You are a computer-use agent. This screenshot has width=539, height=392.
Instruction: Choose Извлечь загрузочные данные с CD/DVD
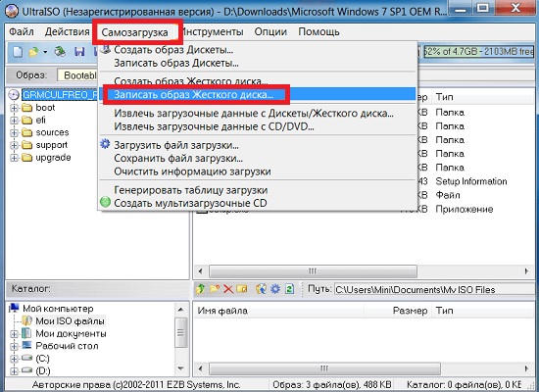tap(258, 126)
